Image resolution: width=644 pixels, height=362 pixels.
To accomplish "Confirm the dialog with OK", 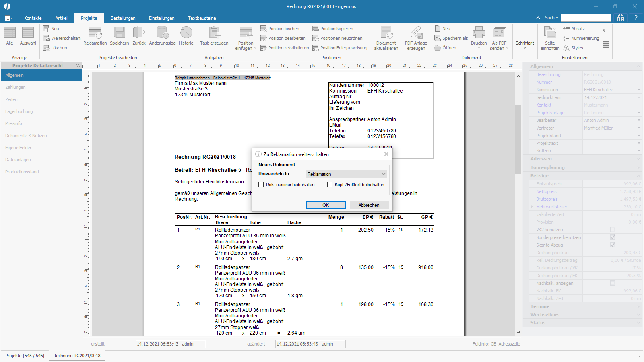I will [x=326, y=205].
